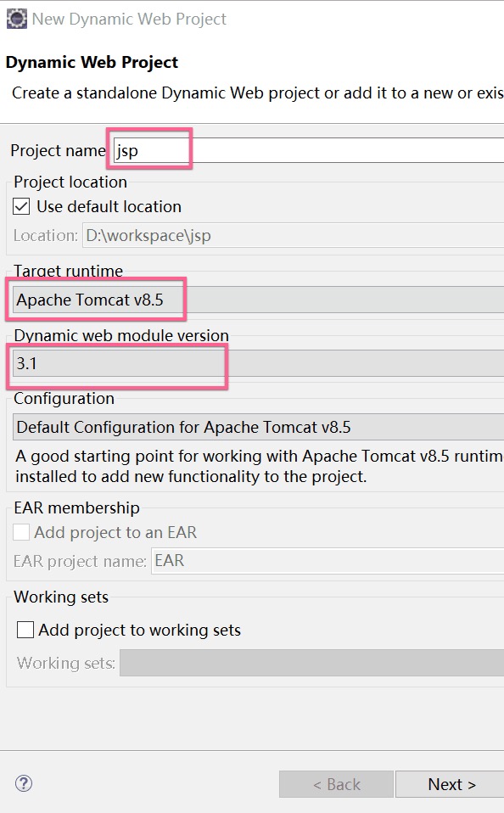Click the Dynamic Web Project heading
504x813 pixels.
[92, 62]
